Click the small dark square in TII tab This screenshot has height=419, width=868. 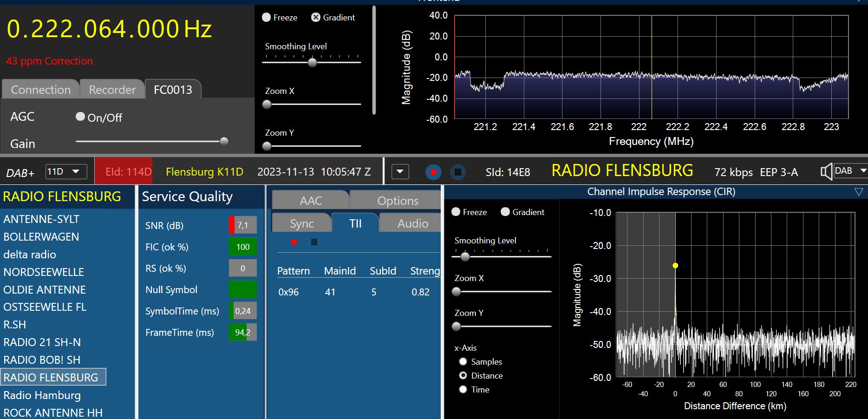[314, 242]
